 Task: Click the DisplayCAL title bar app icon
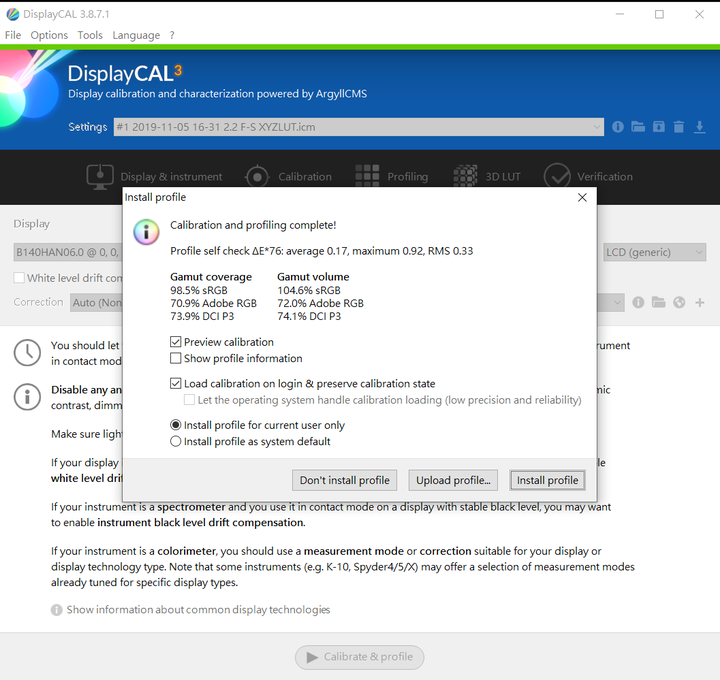[12, 14]
